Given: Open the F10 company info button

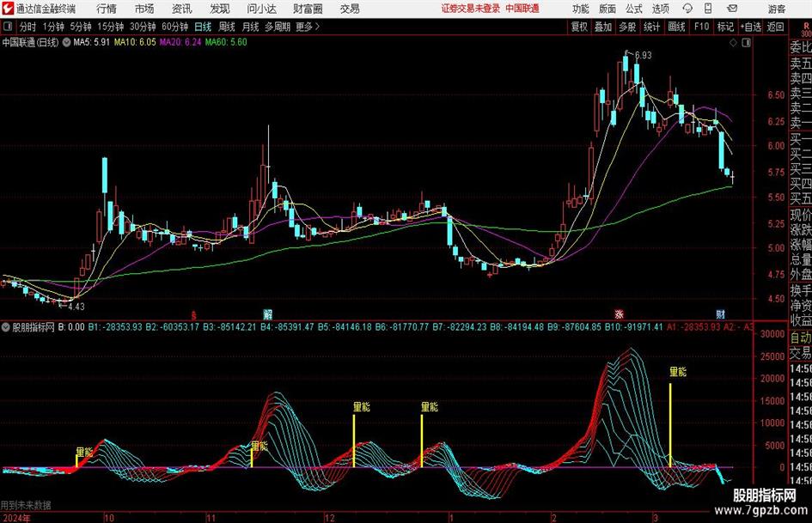Looking at the screenshot, I should point(702,27).
